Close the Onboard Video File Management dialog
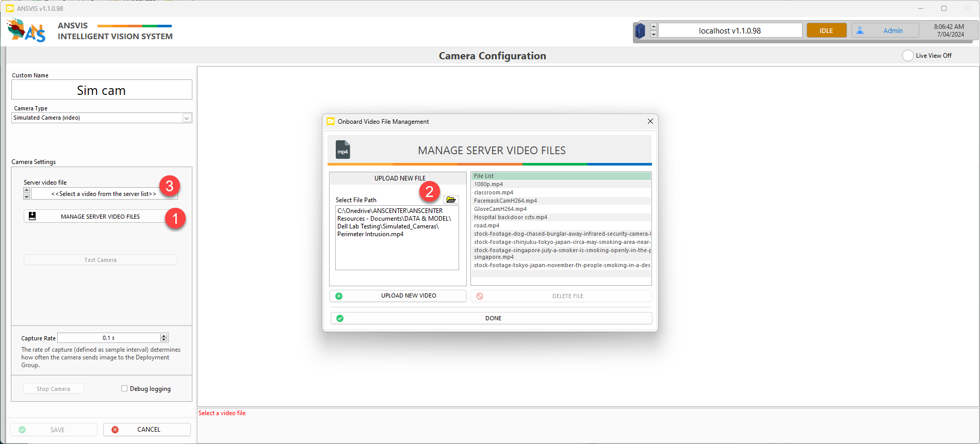The height and width of the screenshot is (444, 980). pos(650,121)
